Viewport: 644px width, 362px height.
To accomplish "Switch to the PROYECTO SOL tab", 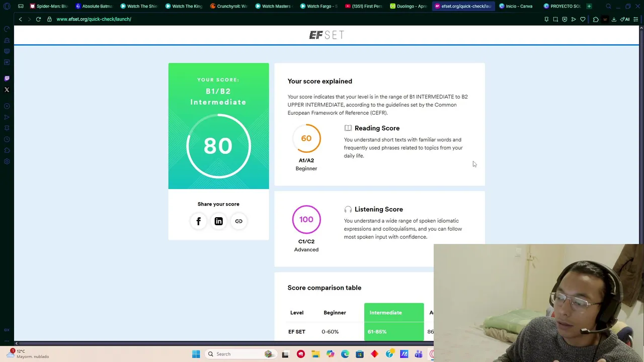I will tap(561, 6).
